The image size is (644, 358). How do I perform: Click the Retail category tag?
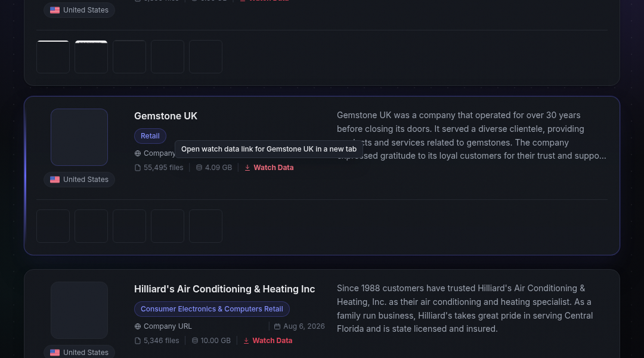pos(150,136)
